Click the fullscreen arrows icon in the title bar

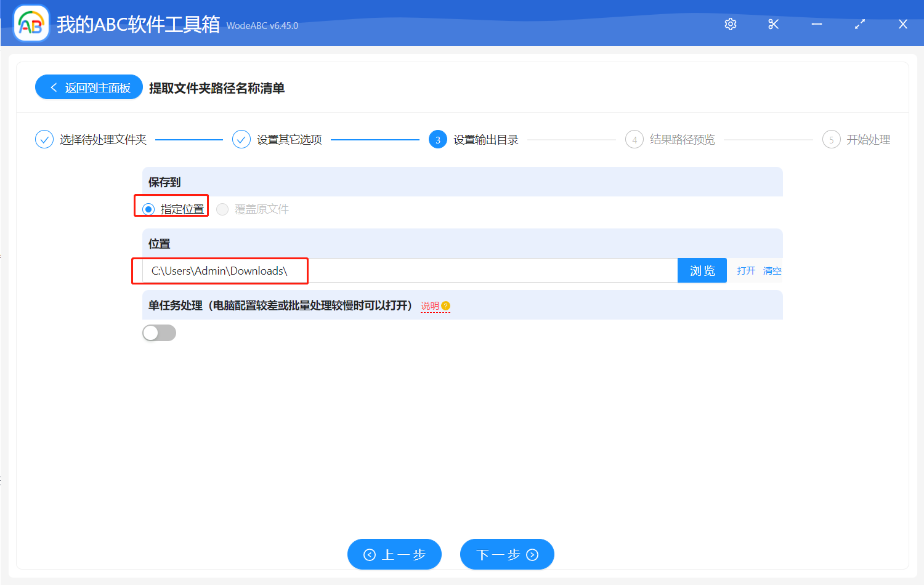point(859,24)
